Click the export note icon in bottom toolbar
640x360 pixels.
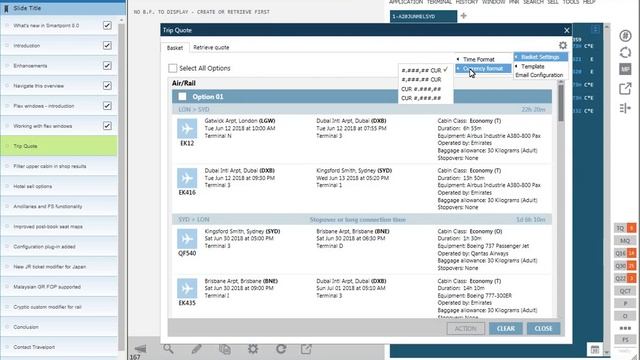[306, 349]
